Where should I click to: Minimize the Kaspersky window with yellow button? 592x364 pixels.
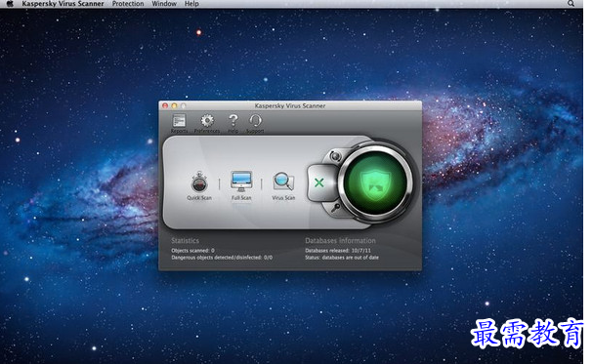[174, 106]
